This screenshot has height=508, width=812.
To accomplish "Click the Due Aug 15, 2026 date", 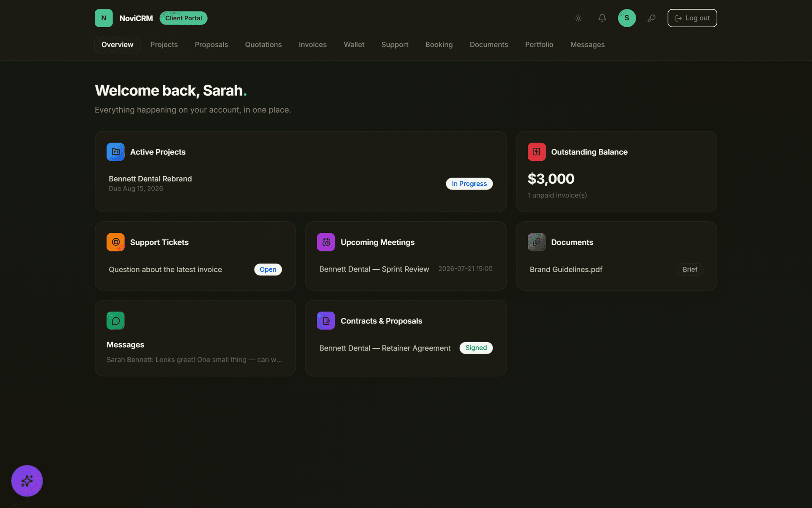I will (136, 189).
